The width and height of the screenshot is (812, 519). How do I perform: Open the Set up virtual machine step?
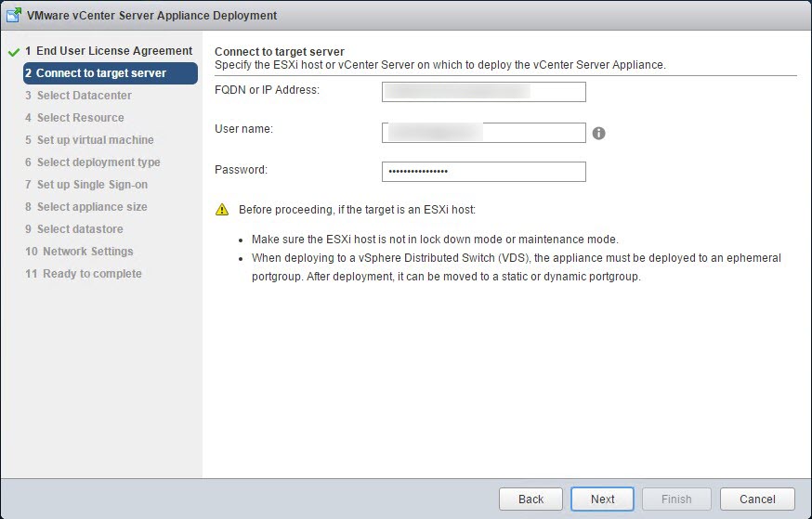[x=89, y=139]
